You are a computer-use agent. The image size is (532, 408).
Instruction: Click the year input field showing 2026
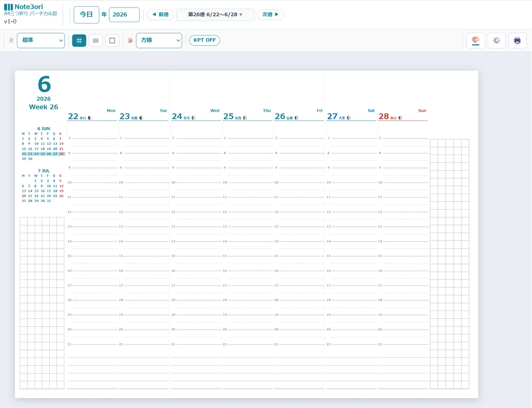coord(124,15)
